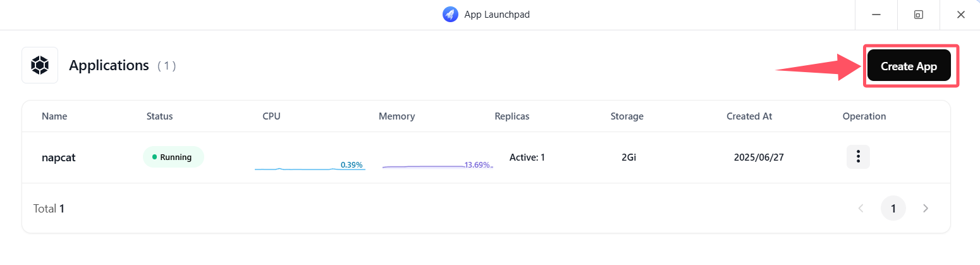Click the napcat CPU usage graph
980x265 pixels.
coord(310,166)
